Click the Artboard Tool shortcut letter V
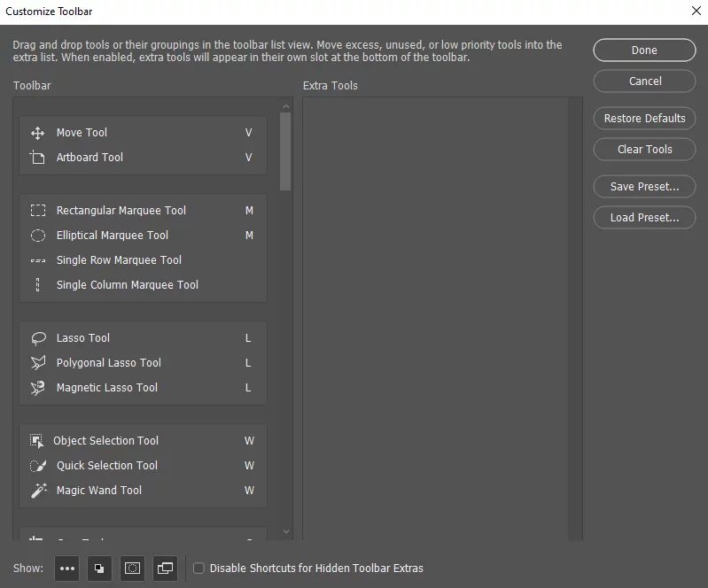The image size is (708, 588). [248, 158]
